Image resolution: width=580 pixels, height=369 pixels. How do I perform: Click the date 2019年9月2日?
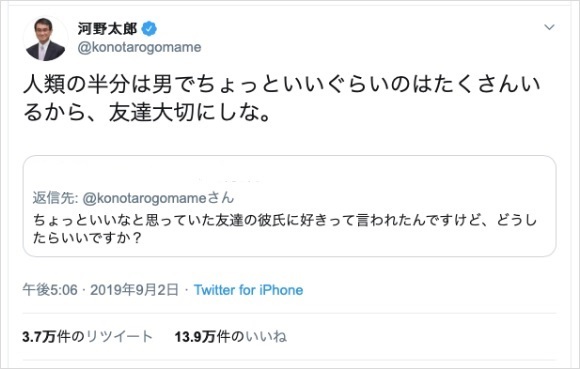coord(135,290)
